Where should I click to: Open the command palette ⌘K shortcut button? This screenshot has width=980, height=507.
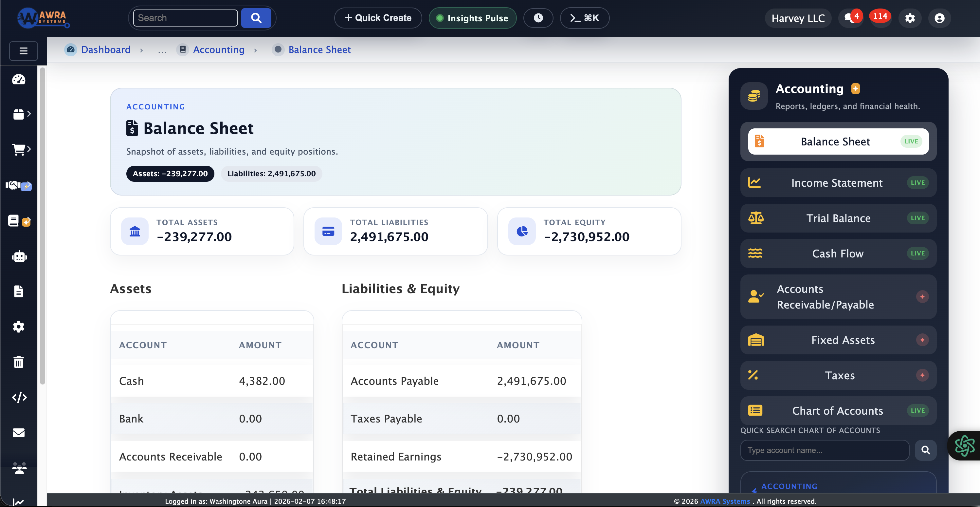[x=584, y=17]
